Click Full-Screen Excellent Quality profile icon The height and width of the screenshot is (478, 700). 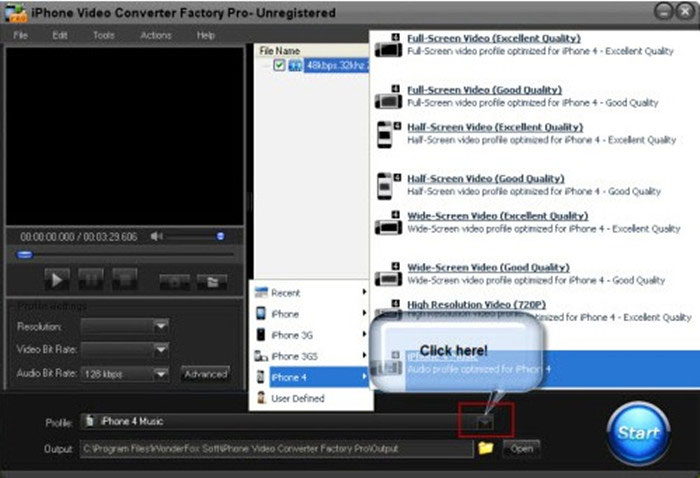(388, 45)
